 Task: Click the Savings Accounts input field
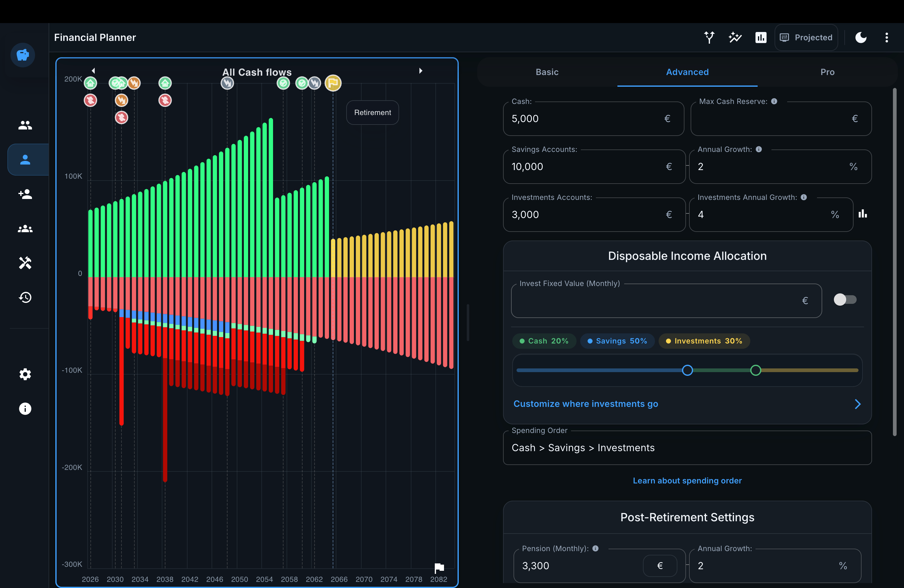coord(594,166)
